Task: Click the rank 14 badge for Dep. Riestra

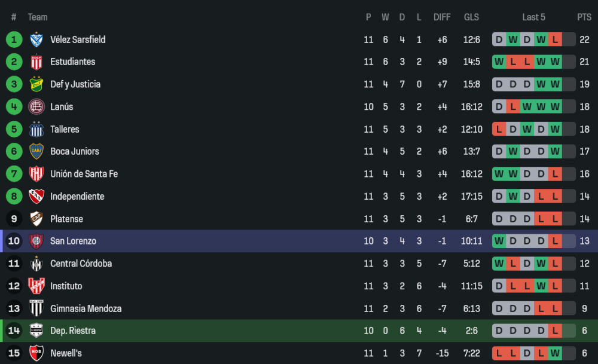Action: (x=14, y=331)
